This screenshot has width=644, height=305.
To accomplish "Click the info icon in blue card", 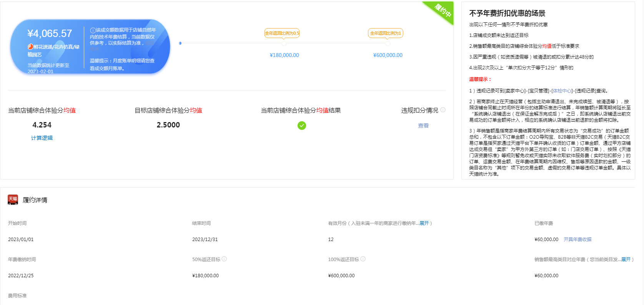I will tap(93, 30).
